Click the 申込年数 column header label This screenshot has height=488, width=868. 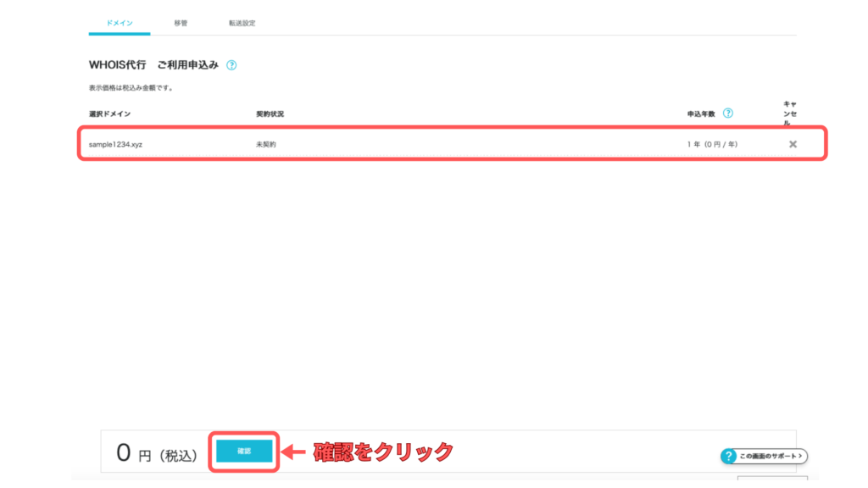click(702, 114)
